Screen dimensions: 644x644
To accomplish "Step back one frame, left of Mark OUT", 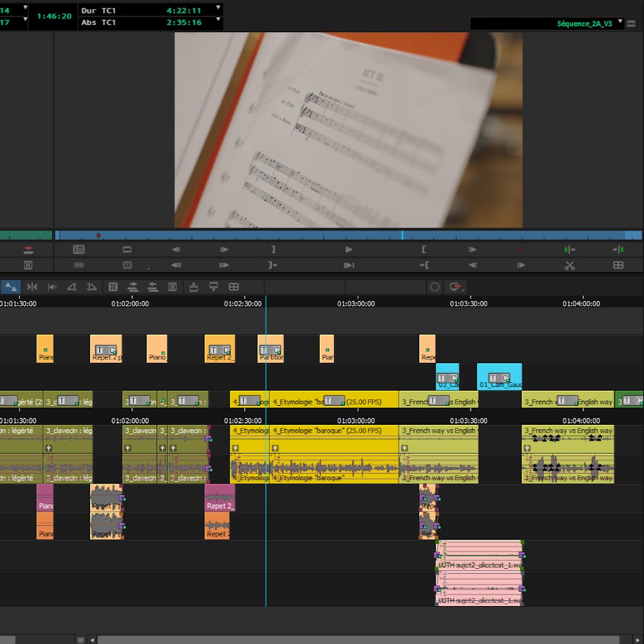I will [176, 249].
